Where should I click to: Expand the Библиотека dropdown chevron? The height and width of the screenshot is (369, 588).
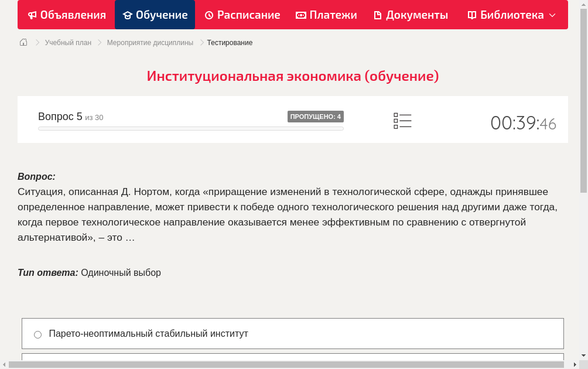click(x=552, y=16)
